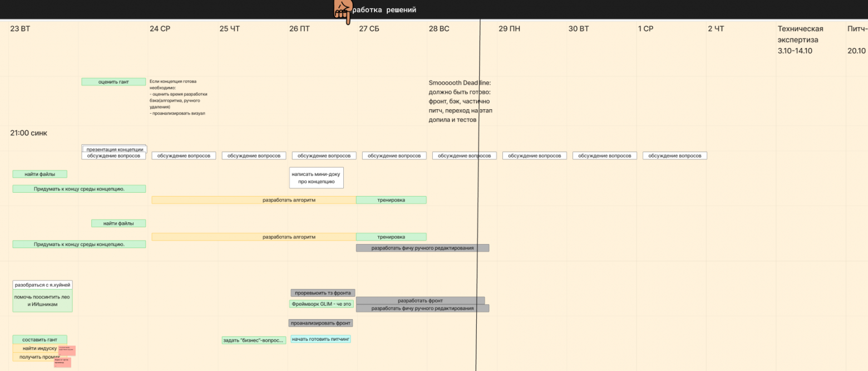Image resolution: width=868 pixels, height=371 pixels.
Task: Select the '29 ПН' date header
Action: pos(509,29)
